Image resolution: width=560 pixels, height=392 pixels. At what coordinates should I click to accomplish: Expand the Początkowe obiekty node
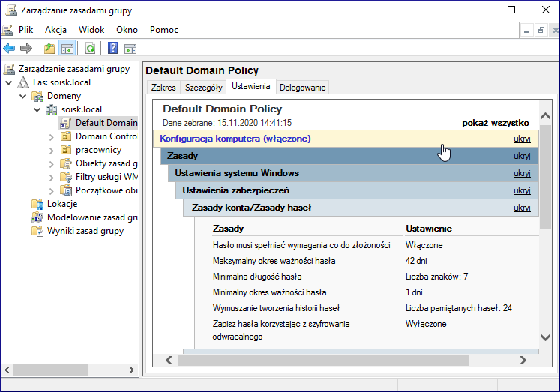52,191
